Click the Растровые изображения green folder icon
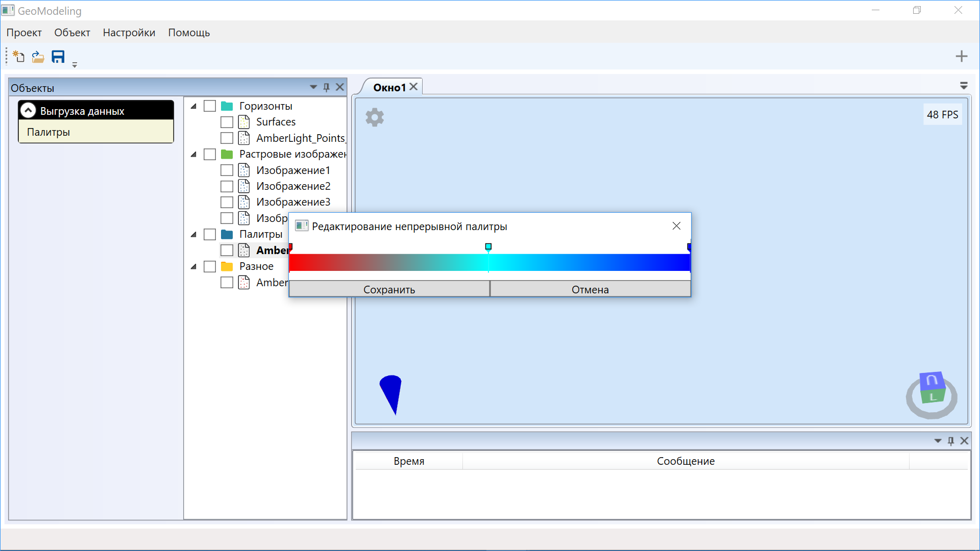This screenshot has width=980, height=551. coord(227,154)
